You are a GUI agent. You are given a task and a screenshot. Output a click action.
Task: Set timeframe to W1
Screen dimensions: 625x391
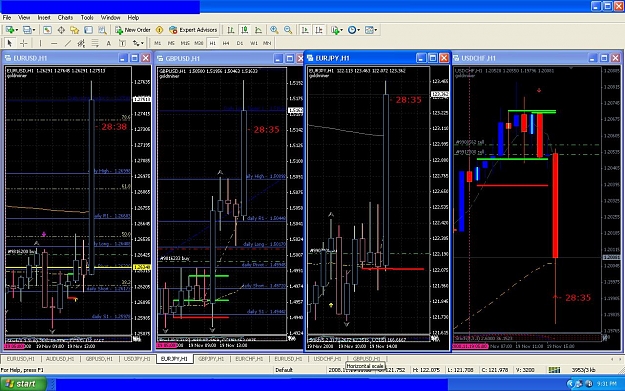[x=254, y=43]
